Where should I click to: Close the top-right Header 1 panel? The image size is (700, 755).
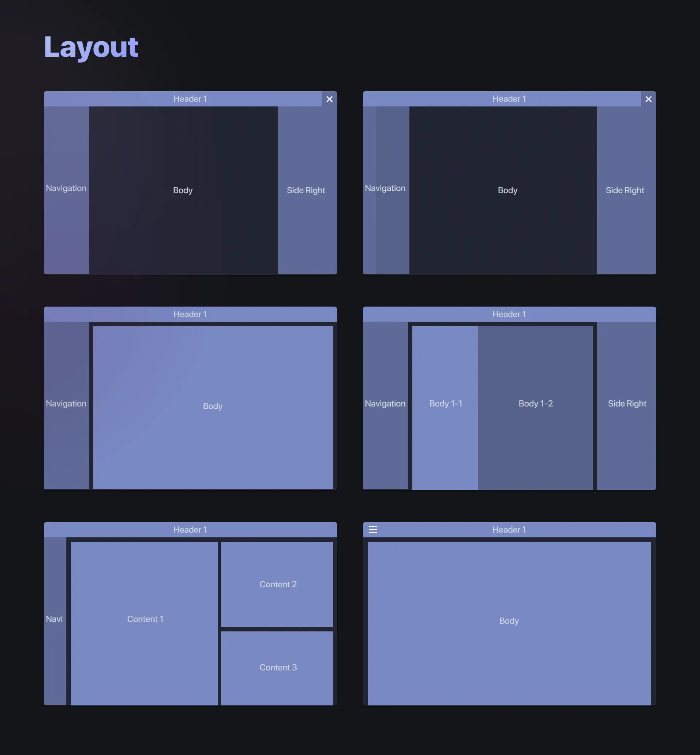tap(647, 99)
